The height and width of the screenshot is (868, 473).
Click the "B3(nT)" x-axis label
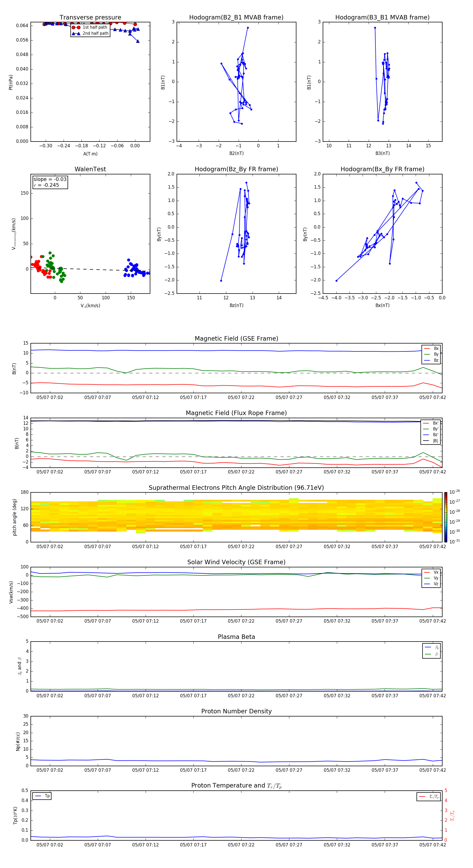(382, 153)
